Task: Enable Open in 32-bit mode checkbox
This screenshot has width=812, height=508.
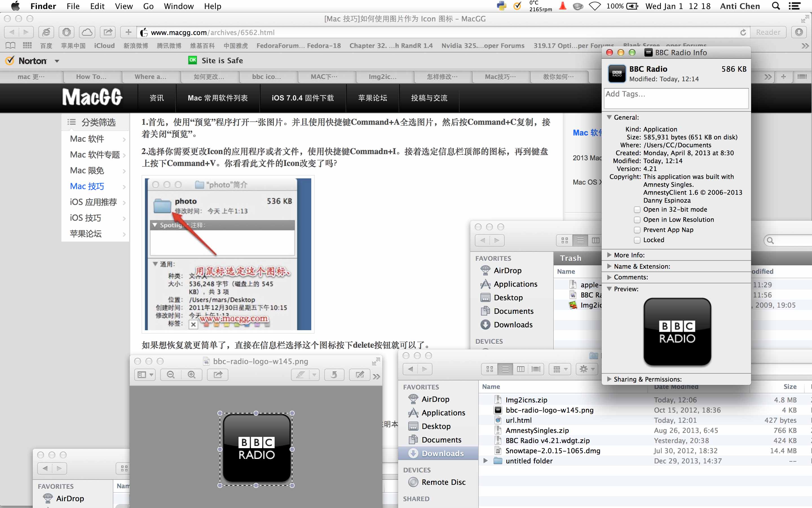Action: (637, 210)
